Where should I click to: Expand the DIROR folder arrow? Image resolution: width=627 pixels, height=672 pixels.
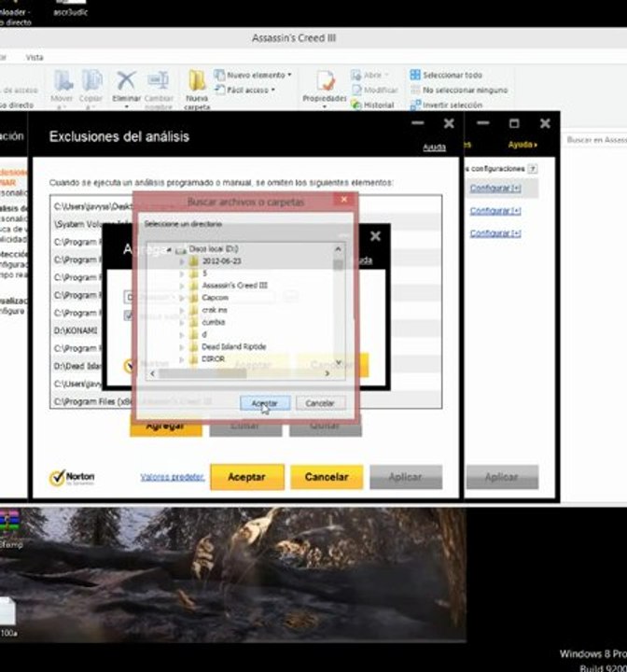click(182, 359)
